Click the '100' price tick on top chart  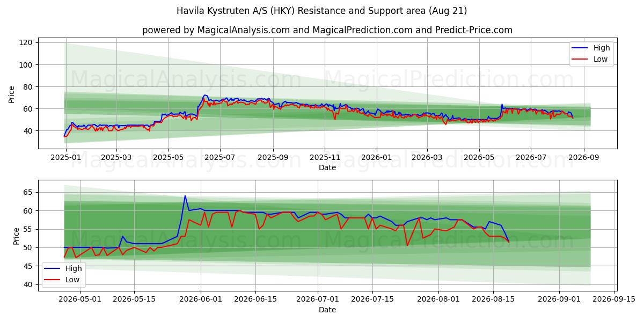click(27, 64)
